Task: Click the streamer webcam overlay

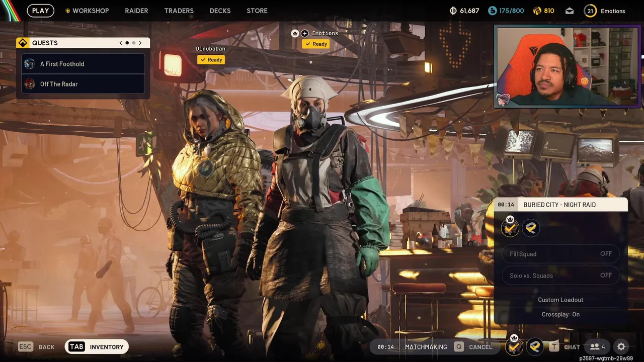Action: (568, 66)
